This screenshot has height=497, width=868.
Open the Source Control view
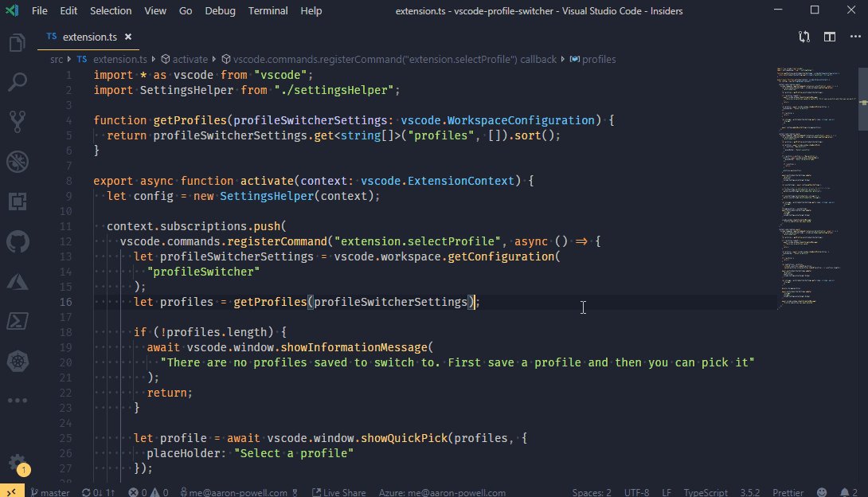tap(18, 122)
